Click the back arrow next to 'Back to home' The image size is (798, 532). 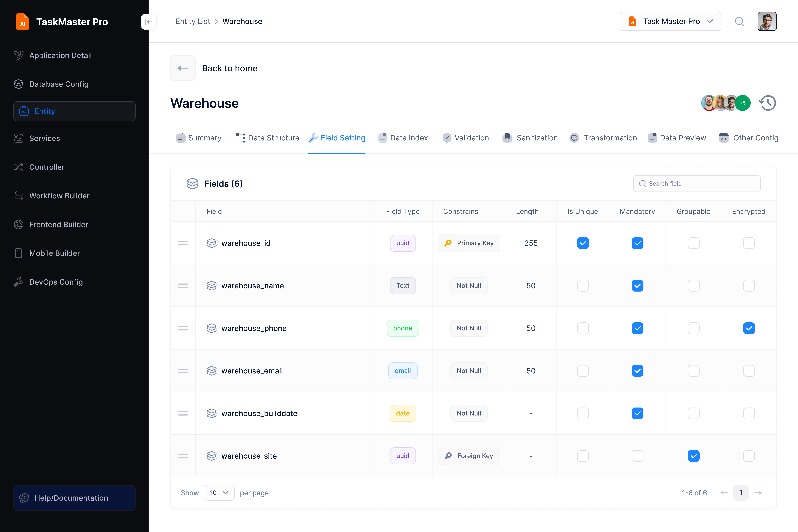pos(183,68)
